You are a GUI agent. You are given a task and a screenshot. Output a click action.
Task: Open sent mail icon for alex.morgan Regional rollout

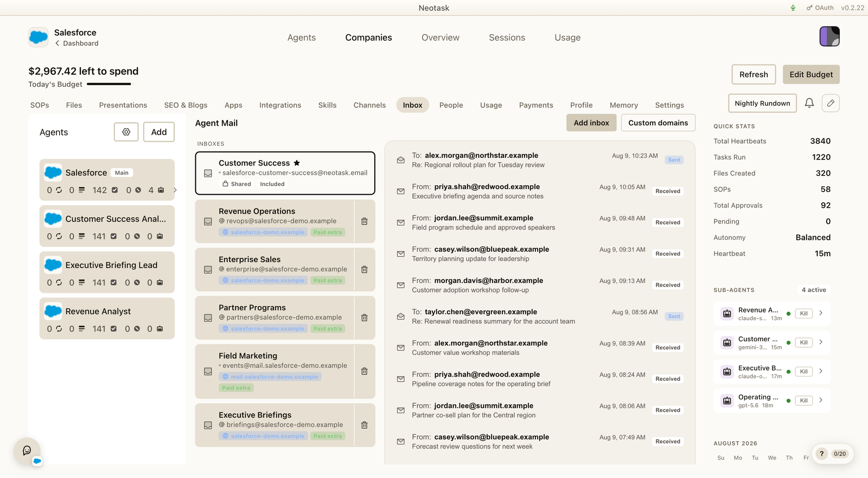coord(400,160)
